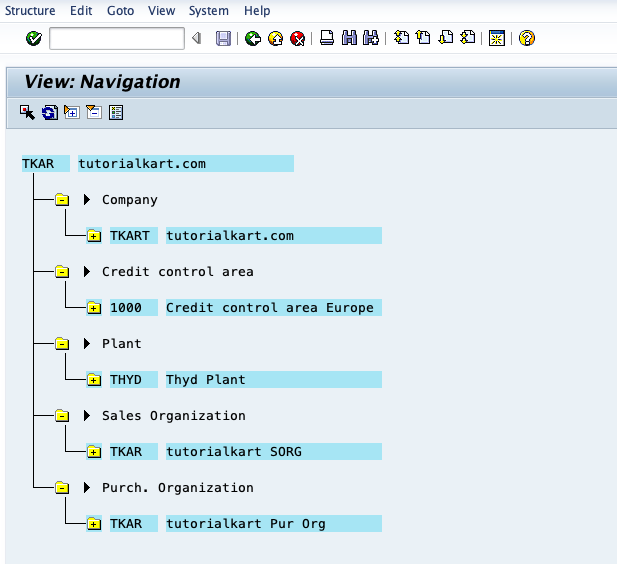Select the tutorialkart SORG description

point(274,451)
